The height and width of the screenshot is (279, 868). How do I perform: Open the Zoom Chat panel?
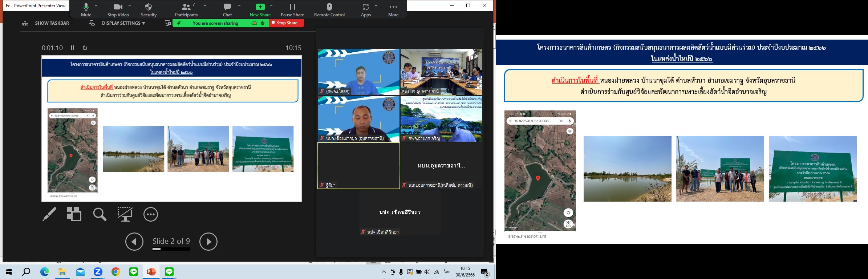pos(227,10)
